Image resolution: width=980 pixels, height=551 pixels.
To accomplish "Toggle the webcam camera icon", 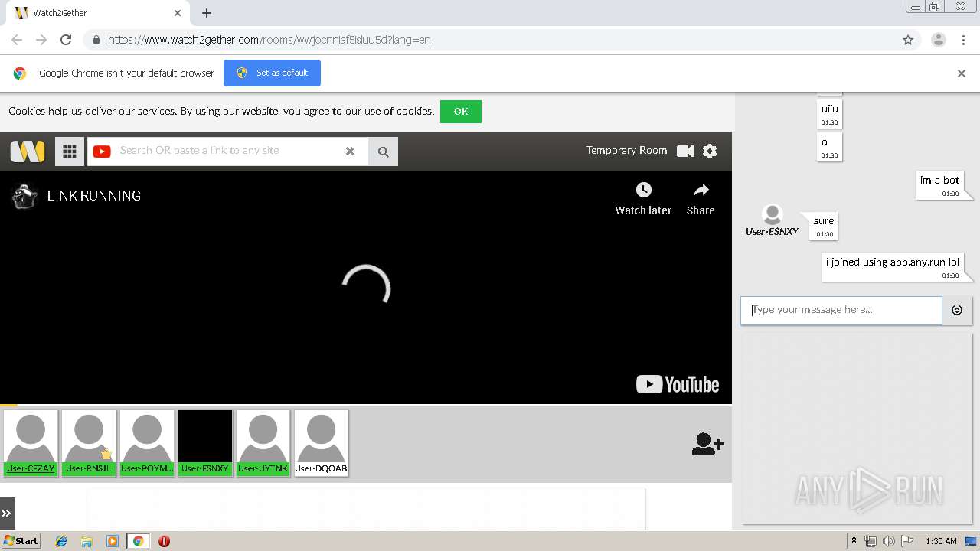I will (685, 151).
